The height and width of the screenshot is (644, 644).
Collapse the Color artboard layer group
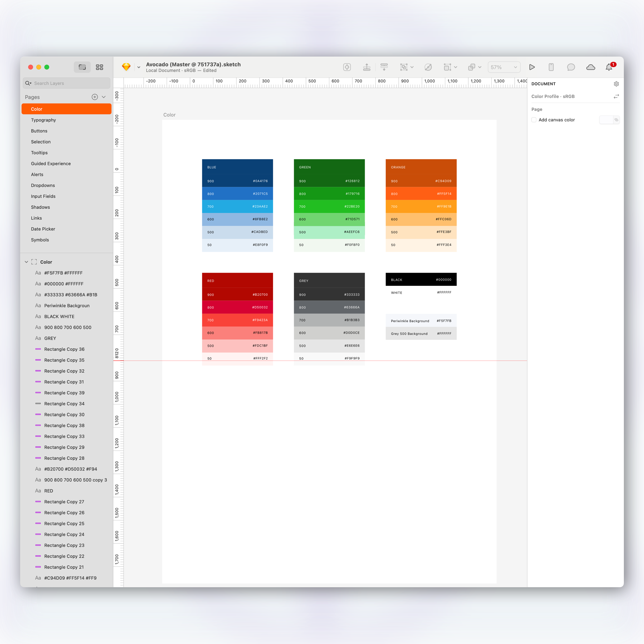[26, 262]
